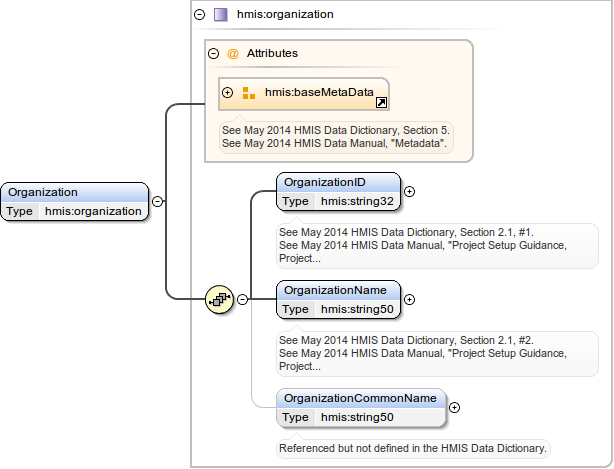Select the optional OrganizationCommonName element node
Image resolution: width=614 pixels, height=469 pixels.
[360, 398]
